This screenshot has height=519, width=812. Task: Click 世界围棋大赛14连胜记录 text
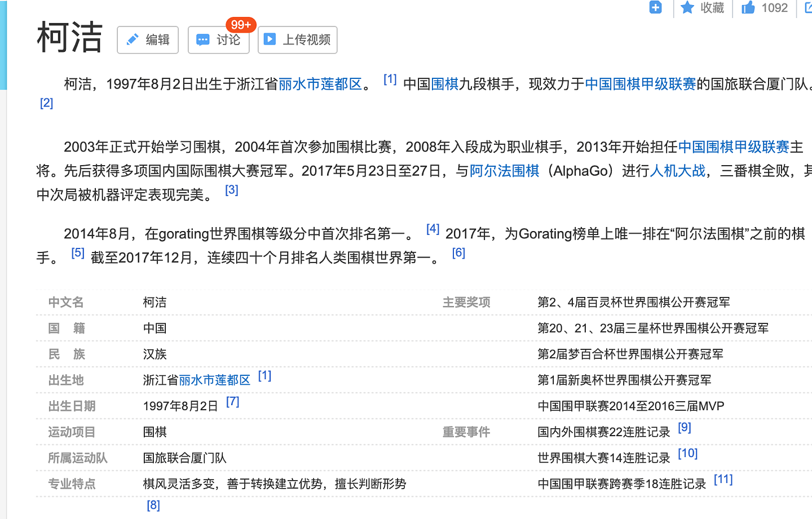coord(604,458)
